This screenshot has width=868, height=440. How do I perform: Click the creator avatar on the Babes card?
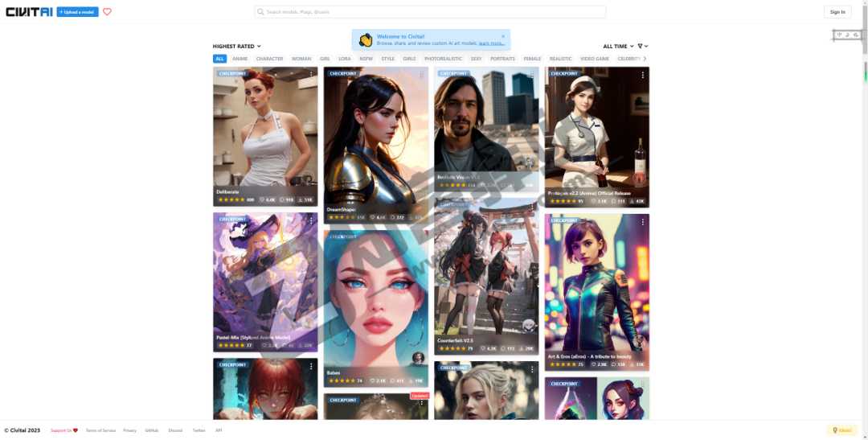tap(418, 358)
